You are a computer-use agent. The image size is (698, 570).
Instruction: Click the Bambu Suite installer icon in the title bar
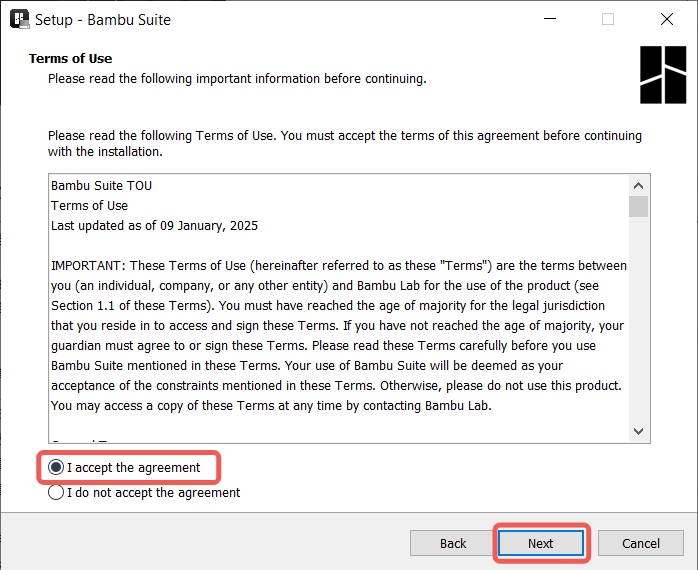click(20, 19)
